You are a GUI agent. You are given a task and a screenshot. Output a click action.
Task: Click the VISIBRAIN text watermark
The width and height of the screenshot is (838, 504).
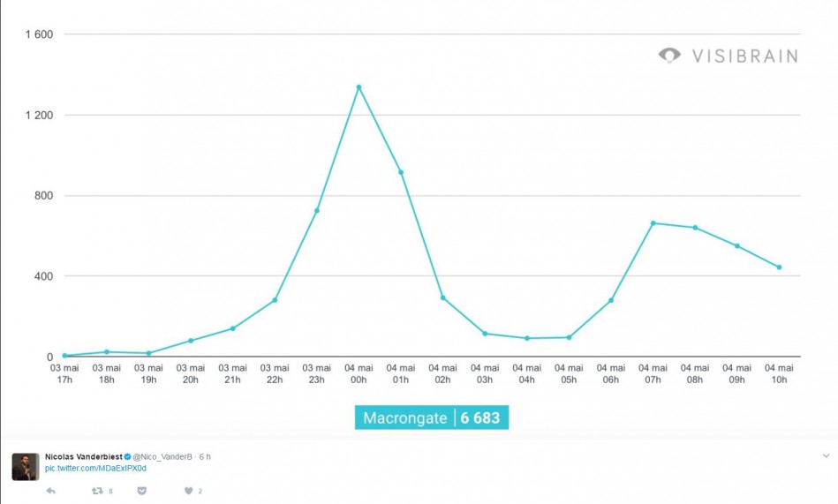[745, 56]
